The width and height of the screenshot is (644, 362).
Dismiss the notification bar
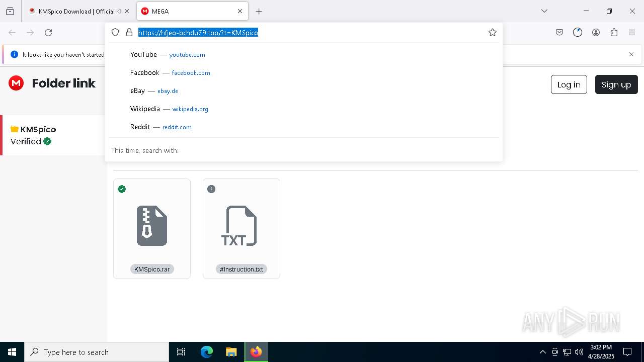point(631,54)
